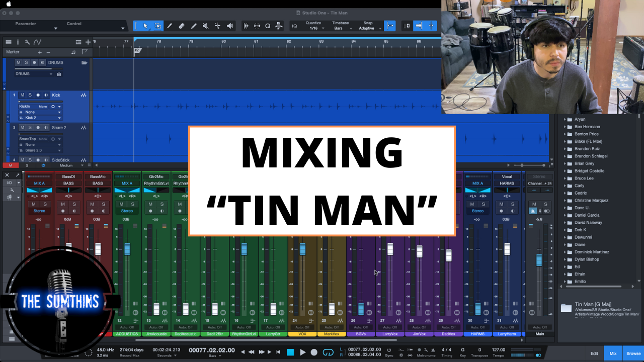
Task: Toggle the Loop button in the transport bar
Action: (328, 352)
